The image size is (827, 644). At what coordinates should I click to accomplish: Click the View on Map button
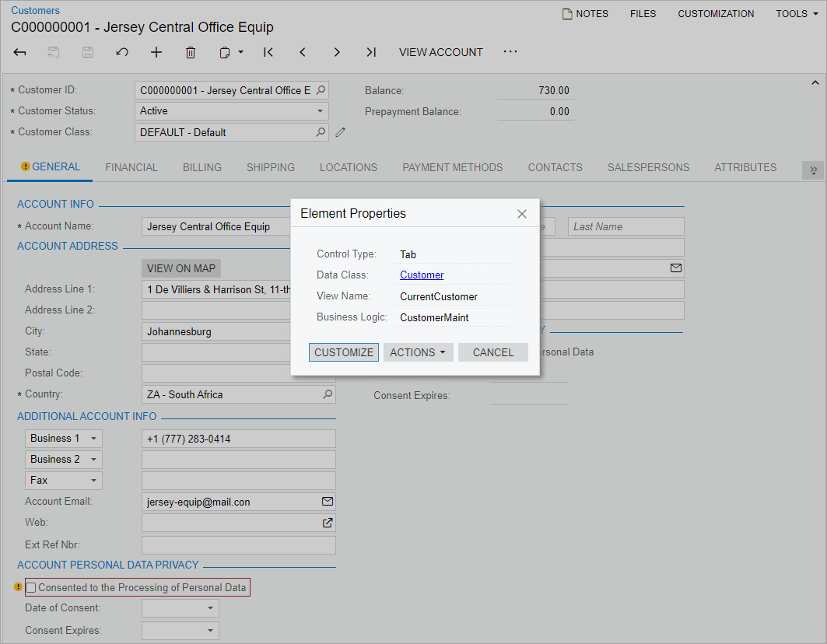181,268
